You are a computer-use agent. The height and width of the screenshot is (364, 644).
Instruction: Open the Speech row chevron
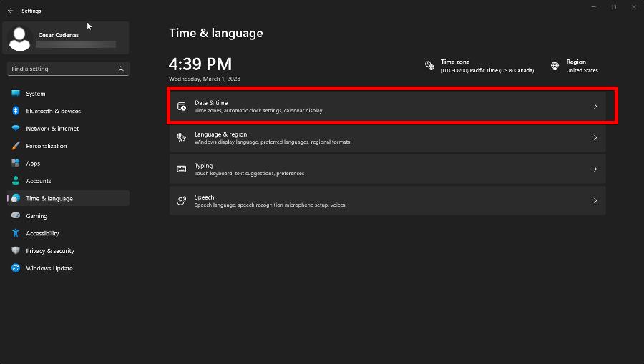(x=595, y=201)
